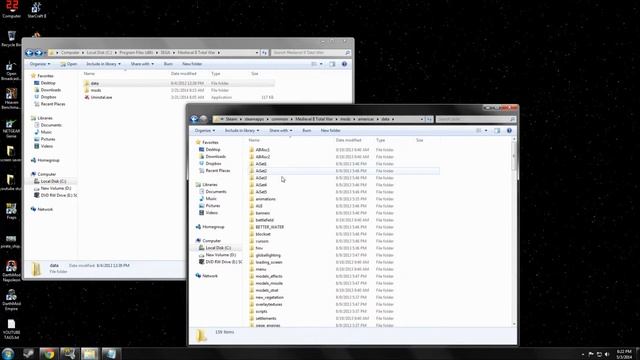The width and height of the screenshot is (640, 360).
Task: Click search box in back Explorer window
Action: pyautogui.click(x=311, y=53)
